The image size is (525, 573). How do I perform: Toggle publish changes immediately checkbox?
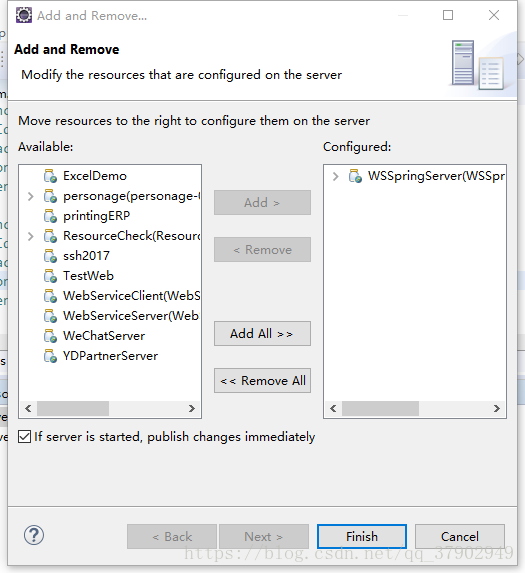click(24, 437)
